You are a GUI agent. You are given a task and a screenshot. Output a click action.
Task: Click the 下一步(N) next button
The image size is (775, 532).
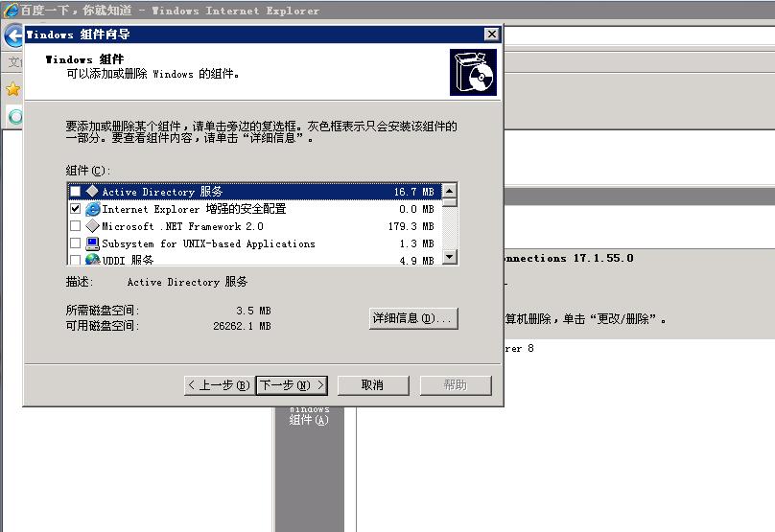click(x=292, y=385)
